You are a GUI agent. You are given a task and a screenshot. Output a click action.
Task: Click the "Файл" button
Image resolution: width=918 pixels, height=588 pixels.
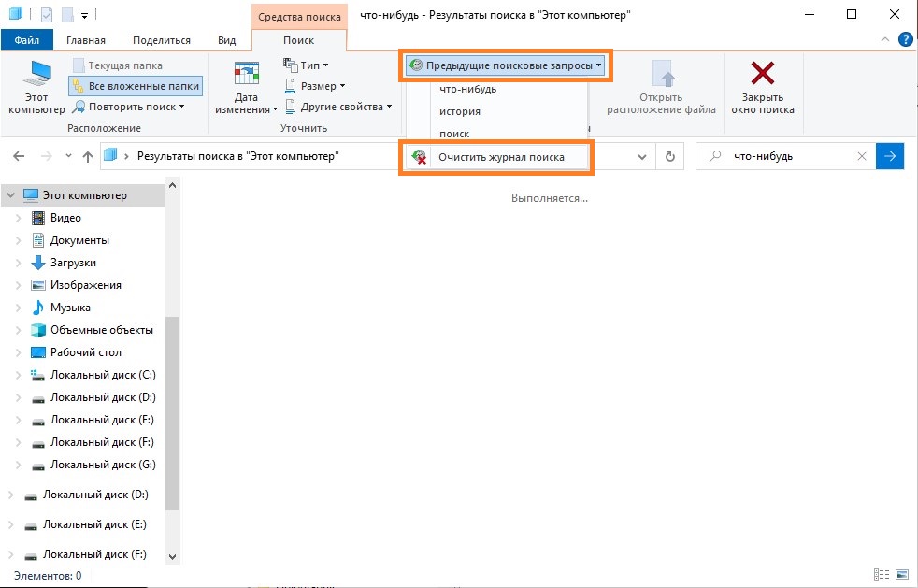27,40
